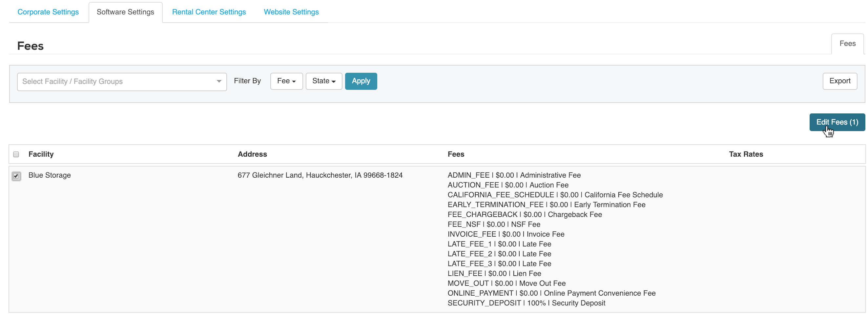Click the Blue Storage facility name
The height and width of the screenshot is (314, 868).
click(50, 175)
